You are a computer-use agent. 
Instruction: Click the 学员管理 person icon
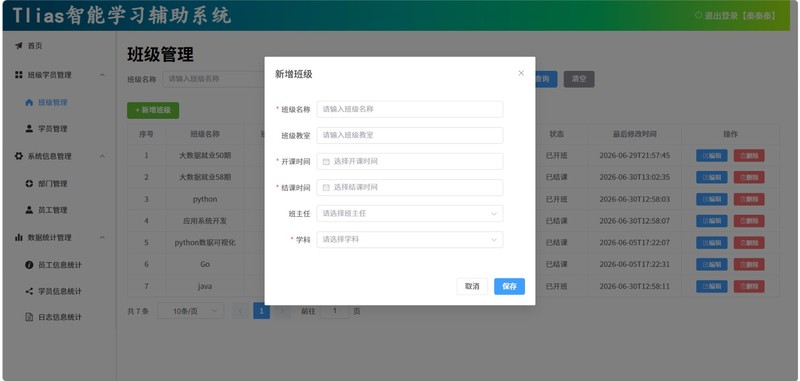[30, 129]
